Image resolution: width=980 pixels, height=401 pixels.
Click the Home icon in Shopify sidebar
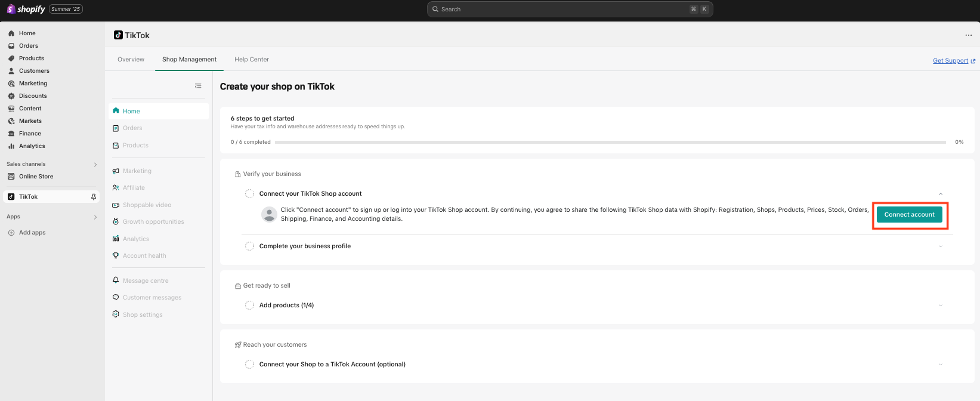11,33
